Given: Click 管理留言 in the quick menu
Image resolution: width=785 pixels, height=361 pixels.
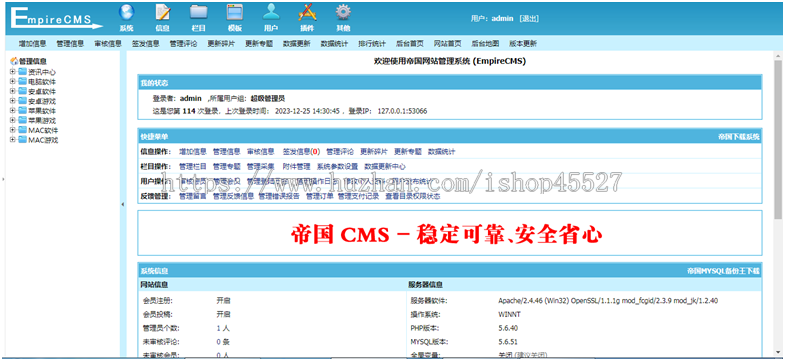Looking at the screenshot, I should (x=193, y=196).
